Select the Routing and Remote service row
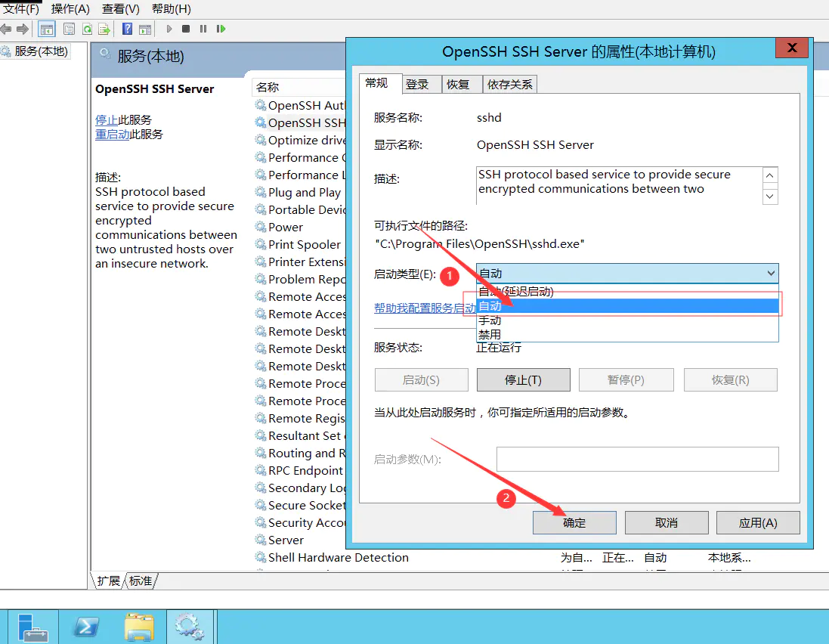 (x=300, y=453)
